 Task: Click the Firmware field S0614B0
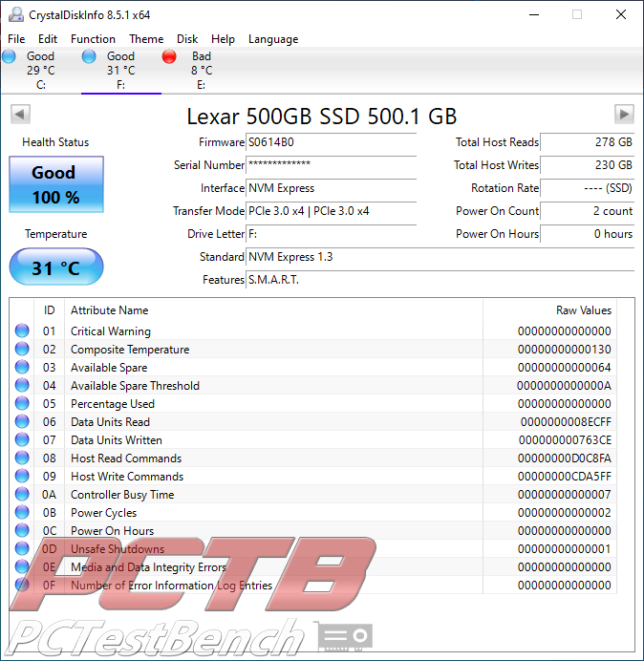click(x=331, y=142)
